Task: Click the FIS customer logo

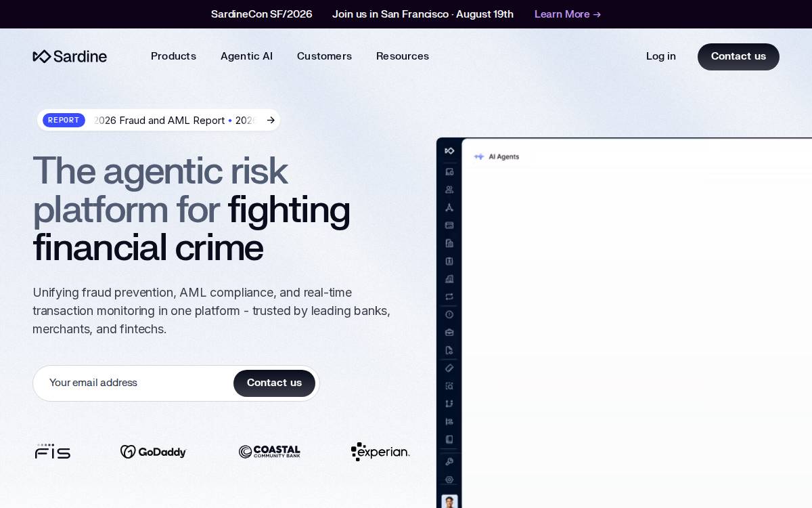Action: tap(53, 451)
